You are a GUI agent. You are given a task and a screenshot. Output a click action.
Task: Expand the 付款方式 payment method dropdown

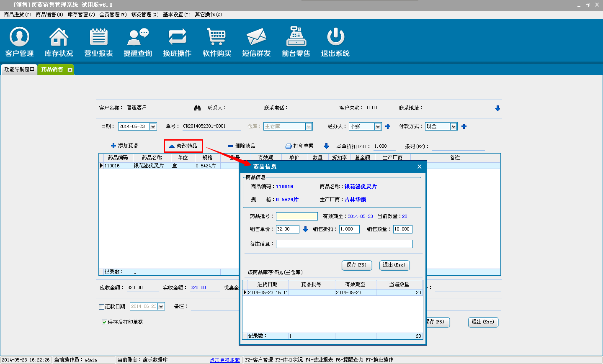pyautogui.click(x=454, y=126)
